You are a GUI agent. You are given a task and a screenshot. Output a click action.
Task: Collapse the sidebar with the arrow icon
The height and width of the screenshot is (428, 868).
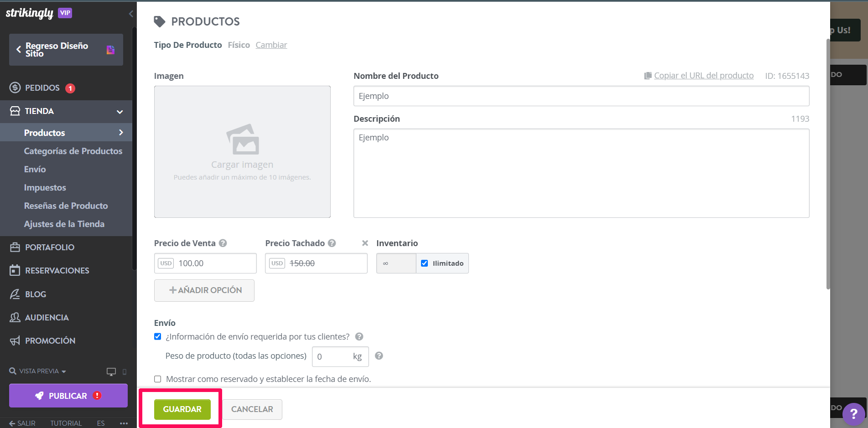click(x=131, y=14)
